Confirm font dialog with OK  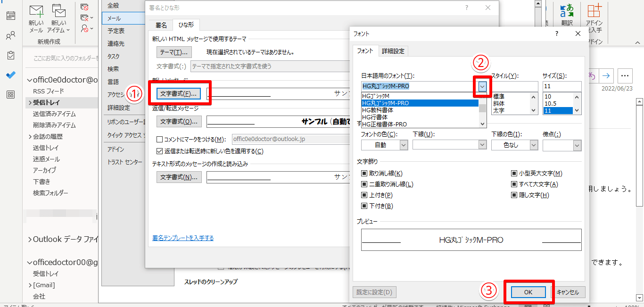(528, 292)
